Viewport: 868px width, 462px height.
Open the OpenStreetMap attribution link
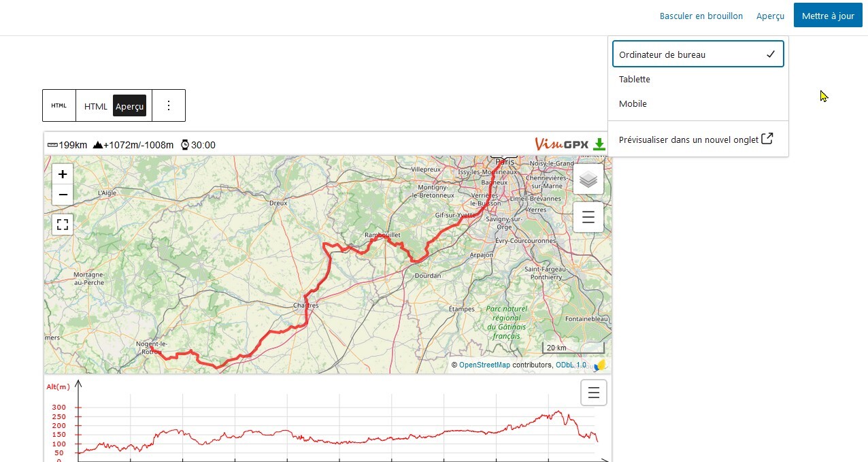484,365
